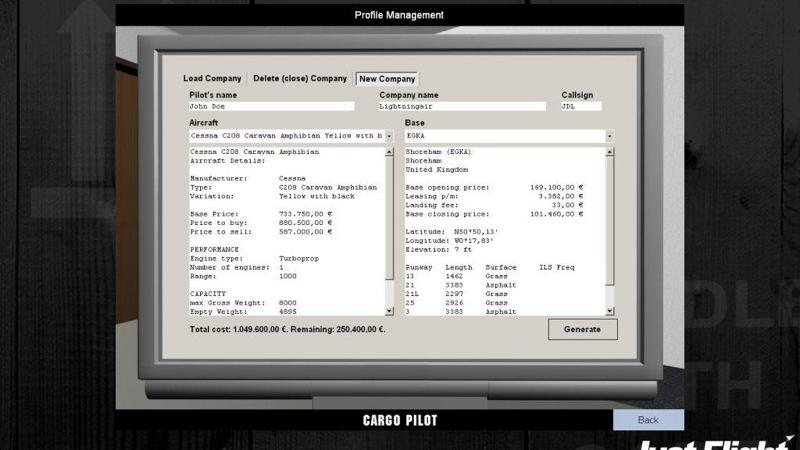
Task: Click the 'Base closing price:' line
Action: pos(494,214)
